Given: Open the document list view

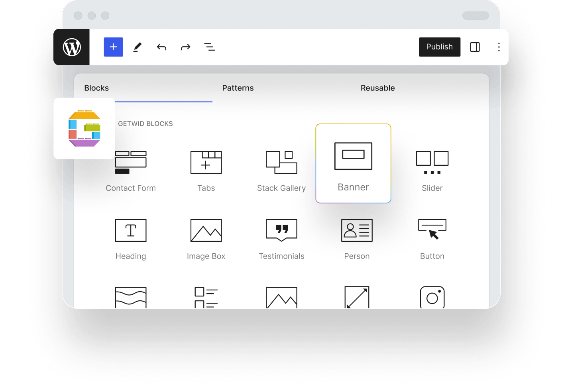Looking at the screenshot, I should coord(210,47).
